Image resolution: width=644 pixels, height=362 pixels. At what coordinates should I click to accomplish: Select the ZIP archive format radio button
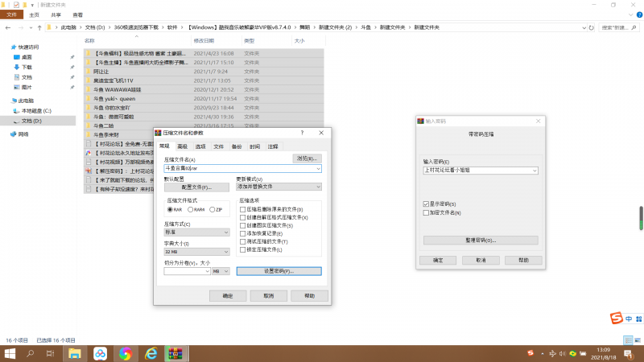[x=212, y=209]
